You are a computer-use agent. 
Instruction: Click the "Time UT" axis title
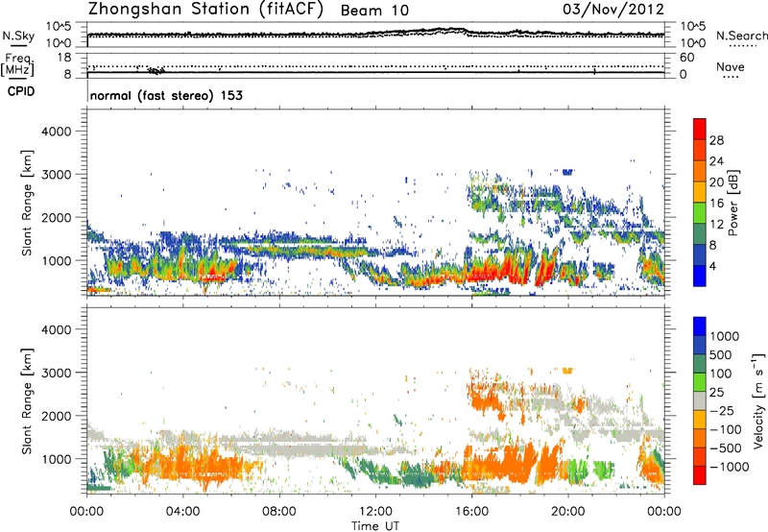coord(375,526)
